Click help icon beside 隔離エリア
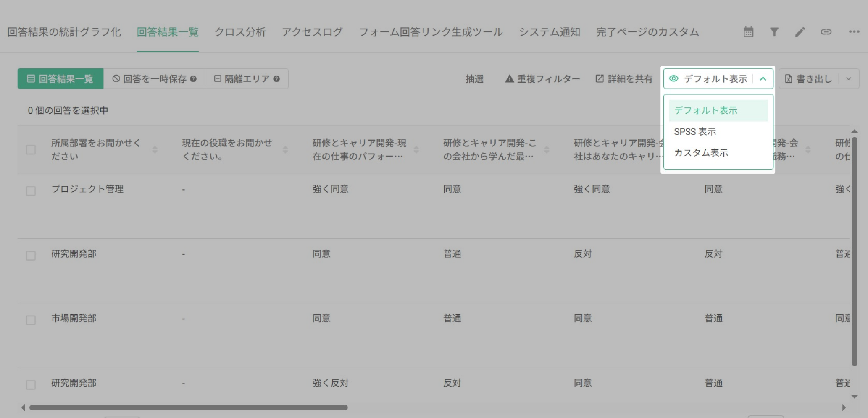 pos(276,79)
